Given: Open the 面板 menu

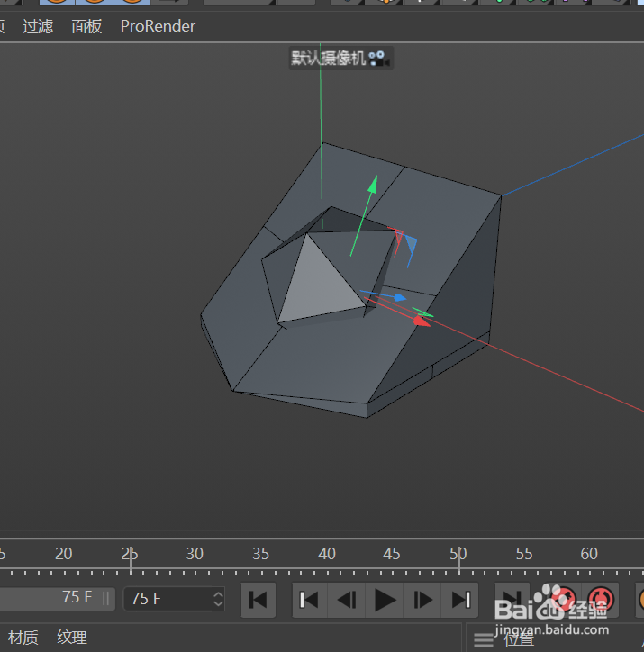Looking at the screenshot, I should (x=86, y=26).
